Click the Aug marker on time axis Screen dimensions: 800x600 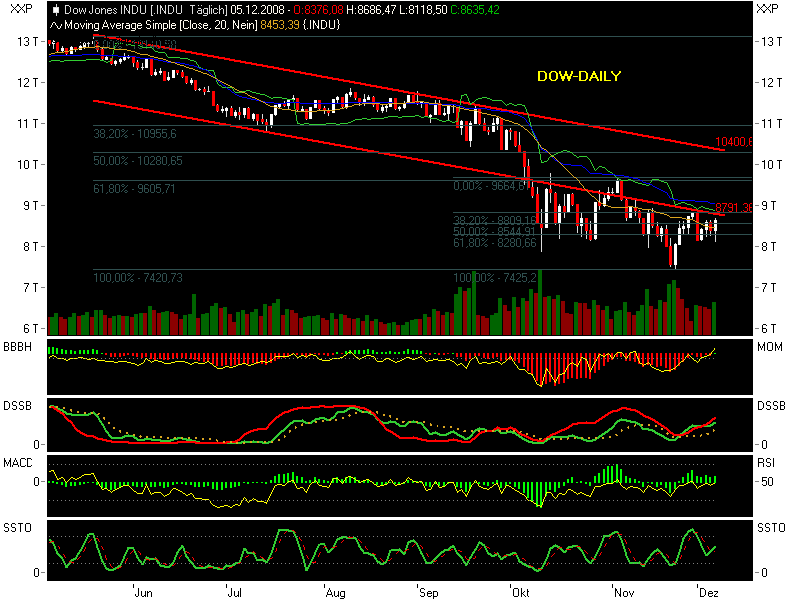[x=335, y=592]
